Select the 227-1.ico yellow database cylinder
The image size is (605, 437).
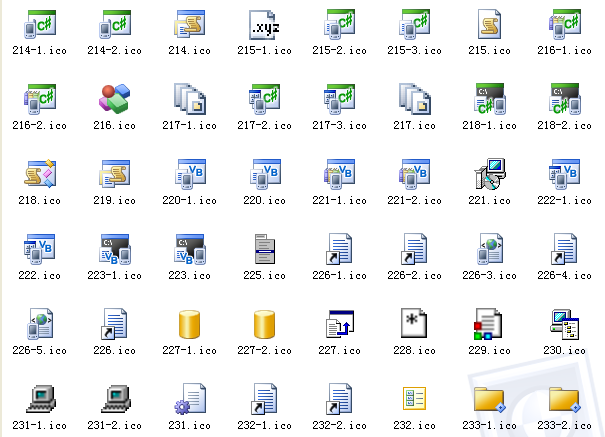(190, 324)
